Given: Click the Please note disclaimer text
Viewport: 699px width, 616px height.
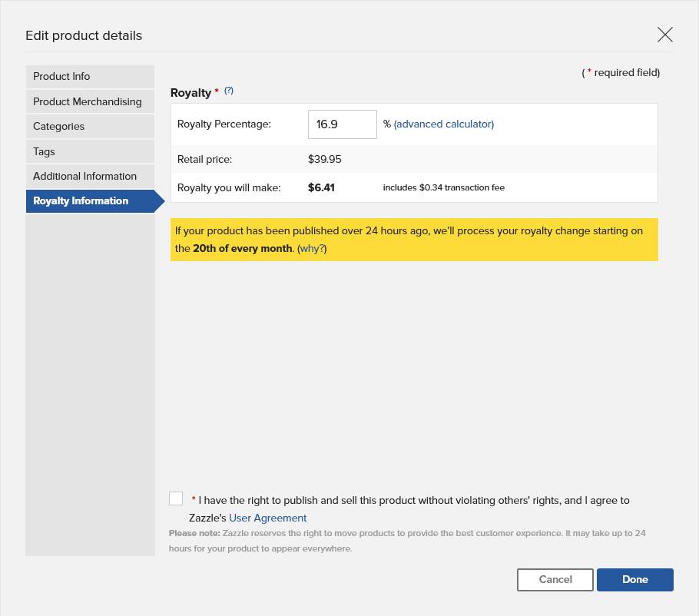Looking at the screenshot, I should [407, 541].
